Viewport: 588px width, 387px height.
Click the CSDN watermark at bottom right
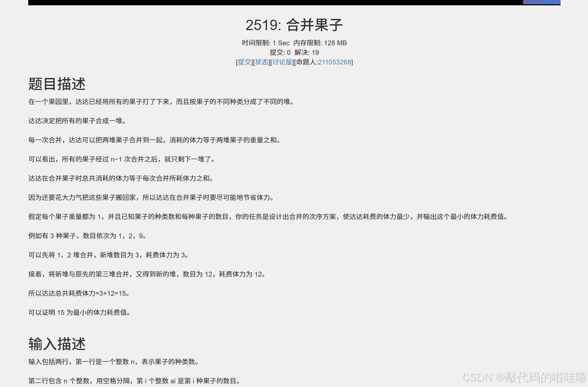524,377
